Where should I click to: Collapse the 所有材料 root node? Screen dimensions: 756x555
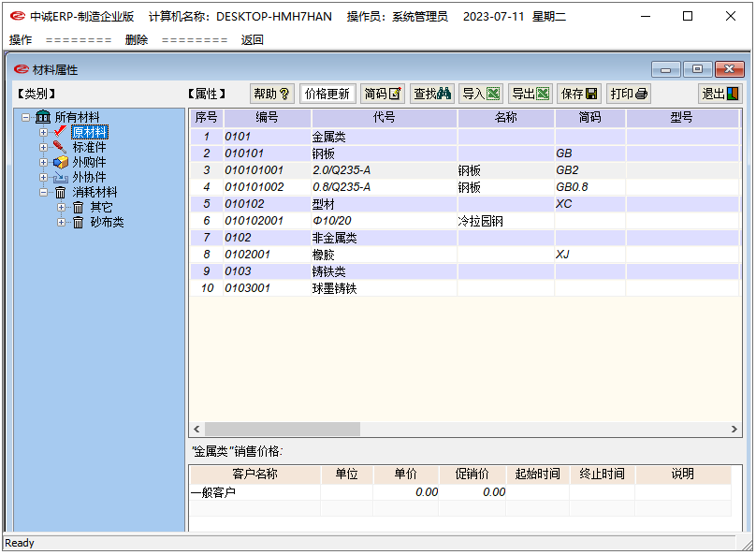[25, 117]
